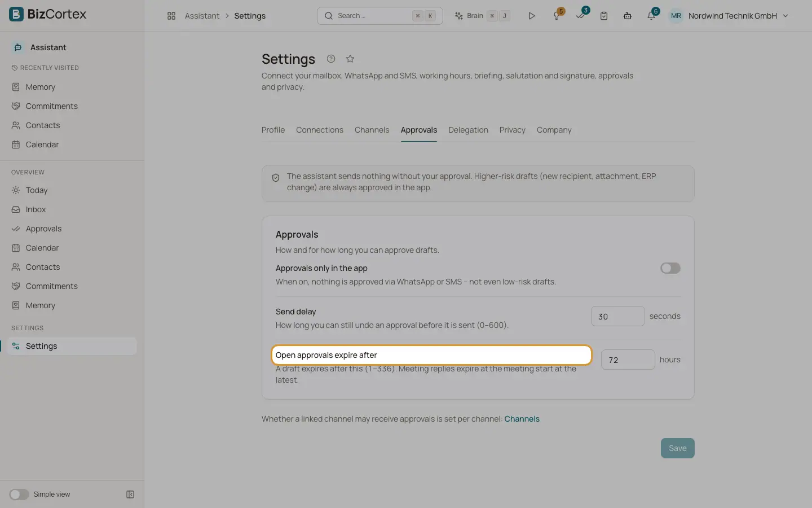Select the active Approvals tab
The image size is (812, 508).
click(x=419, y=130)
